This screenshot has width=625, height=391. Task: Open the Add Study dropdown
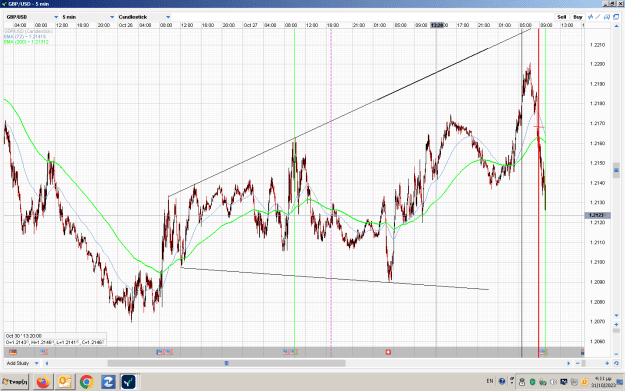click(x=22, y=363)
